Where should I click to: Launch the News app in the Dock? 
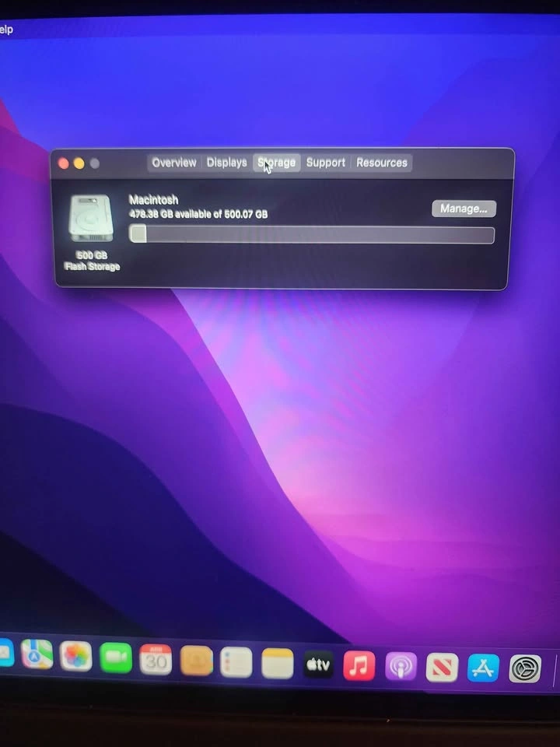pos(442,668)
